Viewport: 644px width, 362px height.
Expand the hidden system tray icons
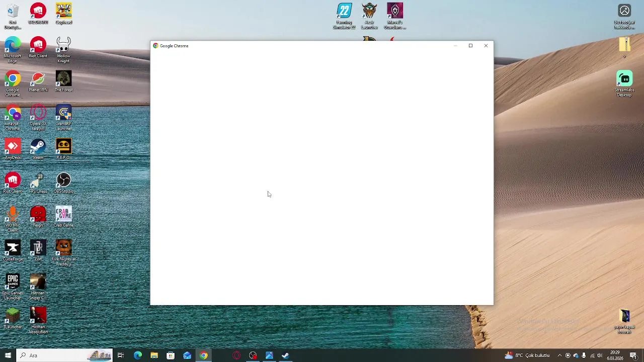click(x=559, y=355)
